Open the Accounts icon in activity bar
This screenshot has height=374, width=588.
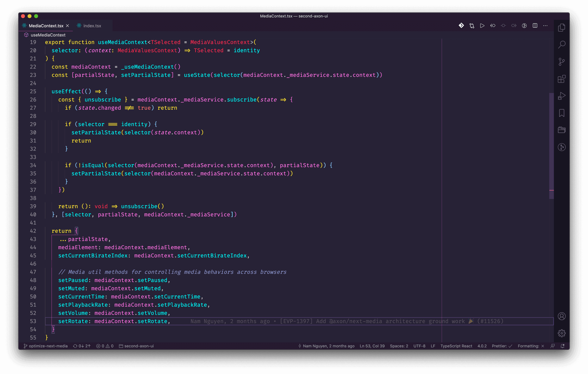(562, 316)
